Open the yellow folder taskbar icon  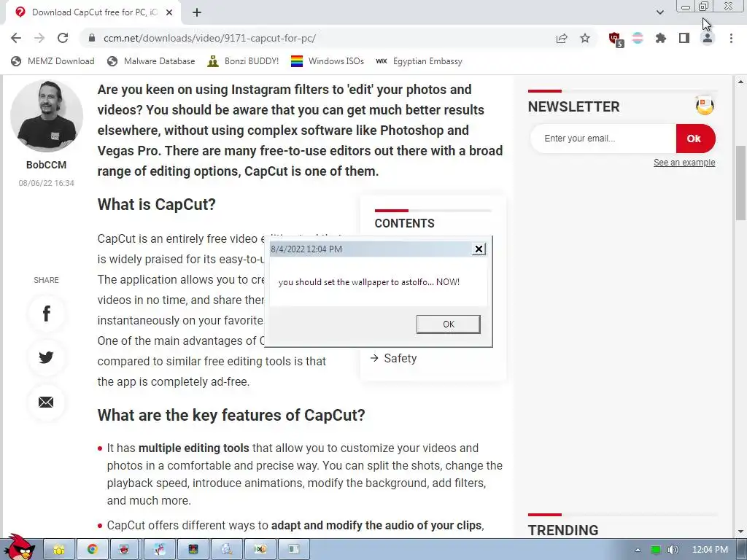pos(59,550)
